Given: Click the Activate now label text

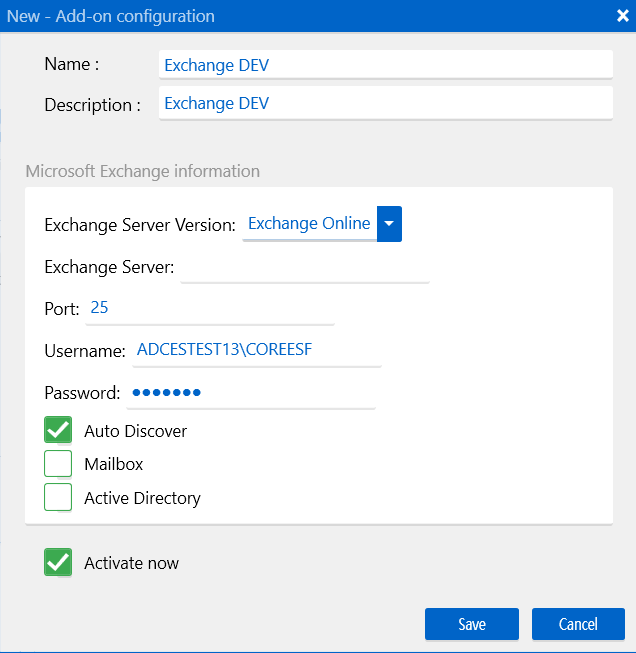Looking at the screenshot, I should point(131,563).
